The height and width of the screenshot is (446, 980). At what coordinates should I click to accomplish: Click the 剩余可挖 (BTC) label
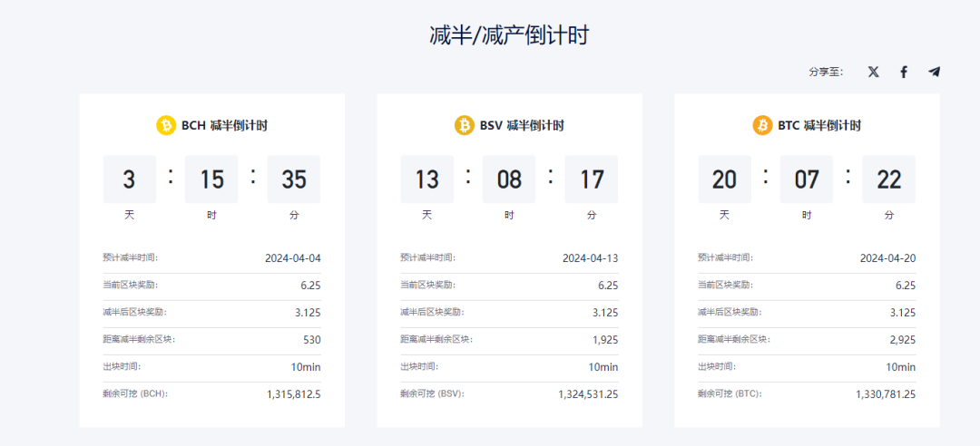(730, 394)
